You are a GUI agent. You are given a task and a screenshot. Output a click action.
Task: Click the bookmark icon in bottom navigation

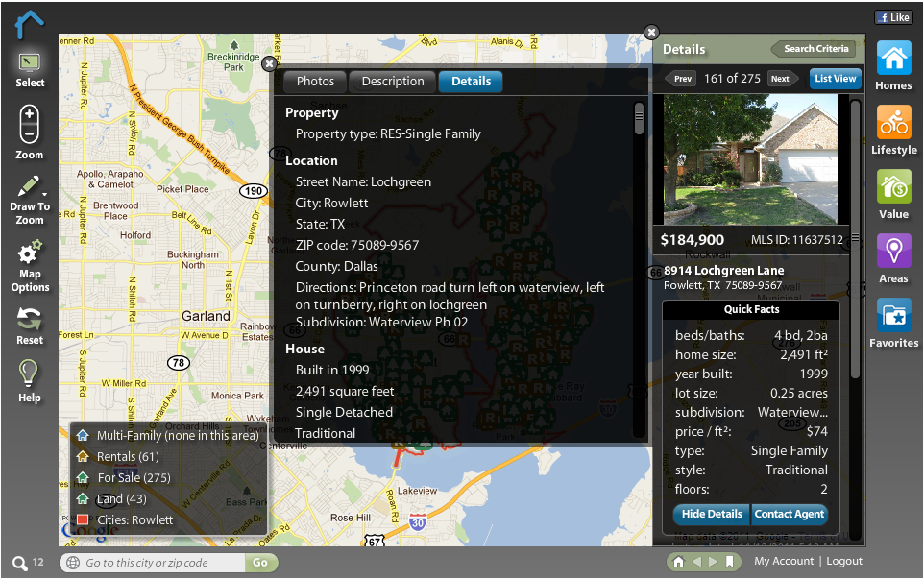pyautogui.click(x=730, y=562)
